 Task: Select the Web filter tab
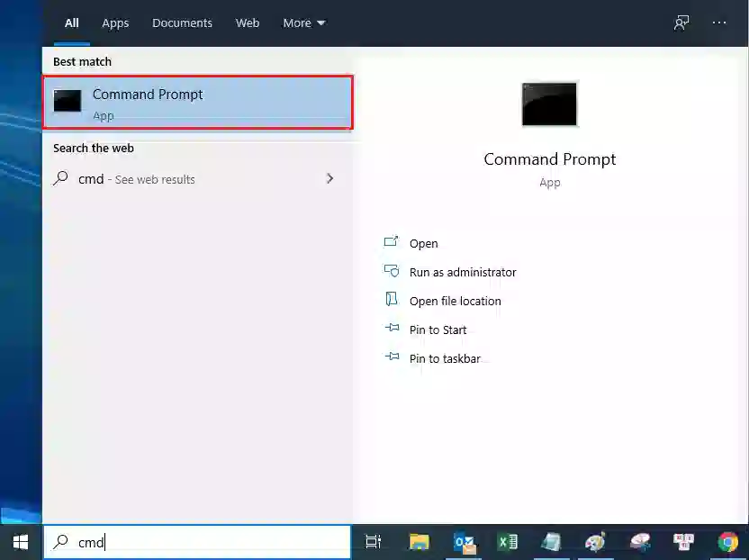(x=248, y=23)
